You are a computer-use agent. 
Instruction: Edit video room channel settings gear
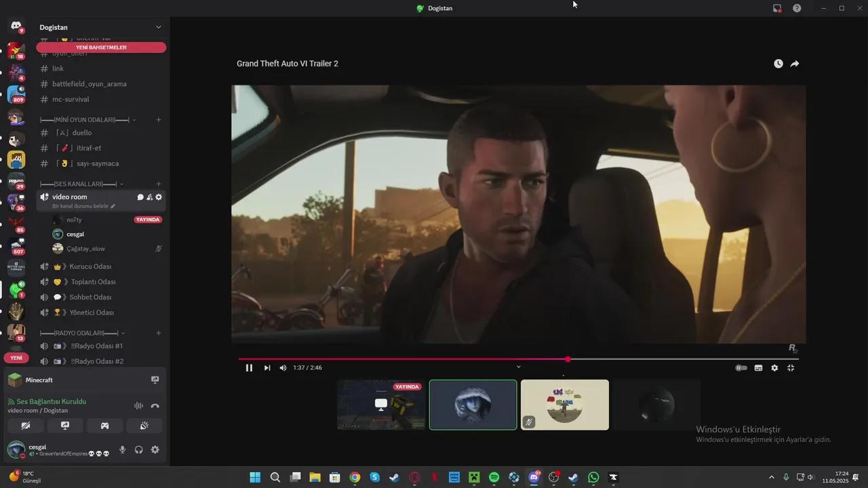point(159,197)
